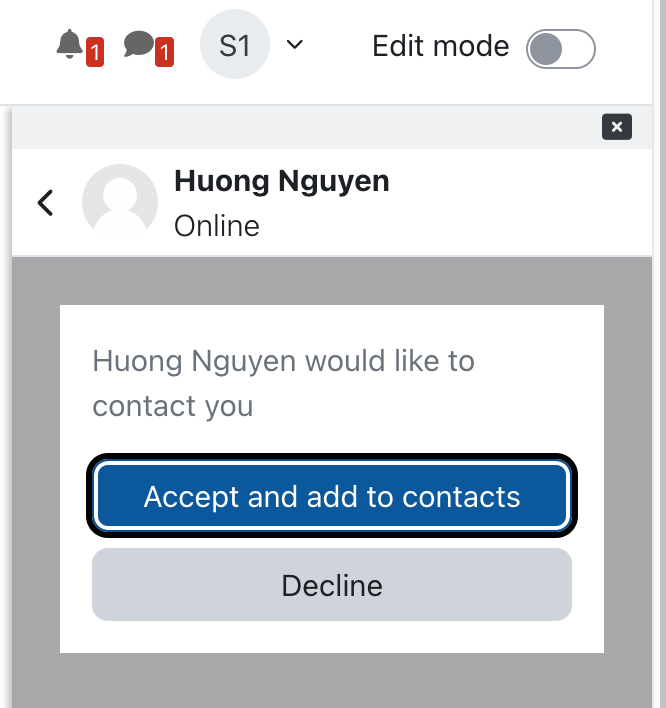Click the white contact request card
This screenshot has height=708, width=666.
coord(332,479)
